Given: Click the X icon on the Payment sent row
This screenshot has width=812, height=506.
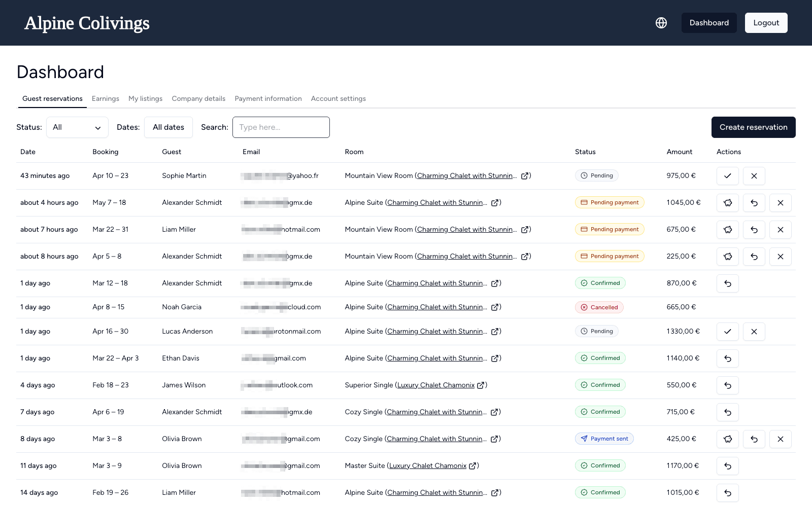Looking at the screenshot, I should coord(781,439).
